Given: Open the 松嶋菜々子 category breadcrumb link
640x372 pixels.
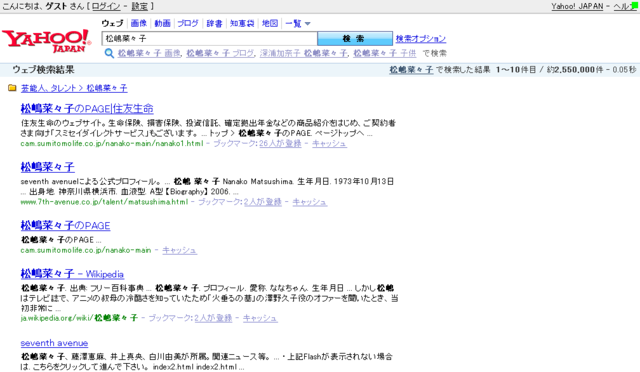Looking at the screenshot, I should point(107,88).
